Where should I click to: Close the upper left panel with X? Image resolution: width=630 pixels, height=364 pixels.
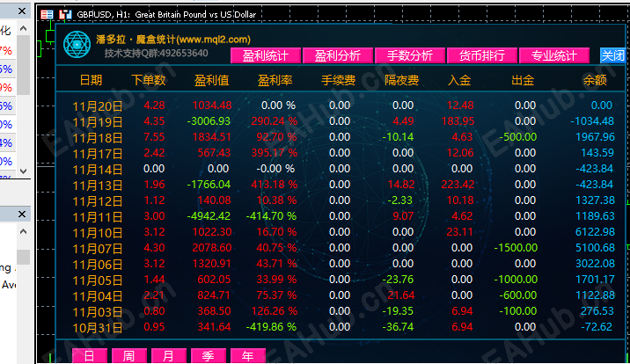pos(22,11)
